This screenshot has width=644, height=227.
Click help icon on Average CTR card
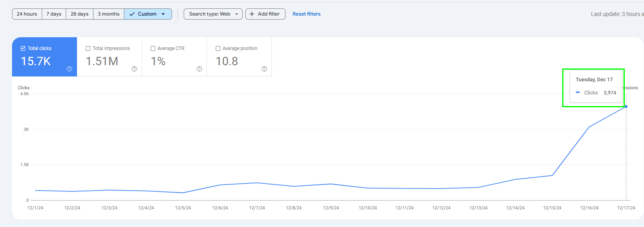coord(199,69)
